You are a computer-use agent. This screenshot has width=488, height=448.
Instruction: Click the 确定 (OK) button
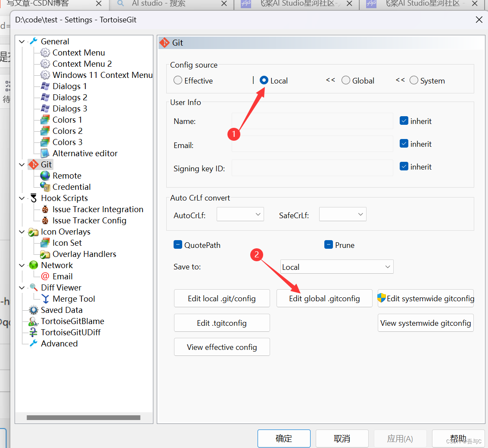tap(284, 439)
